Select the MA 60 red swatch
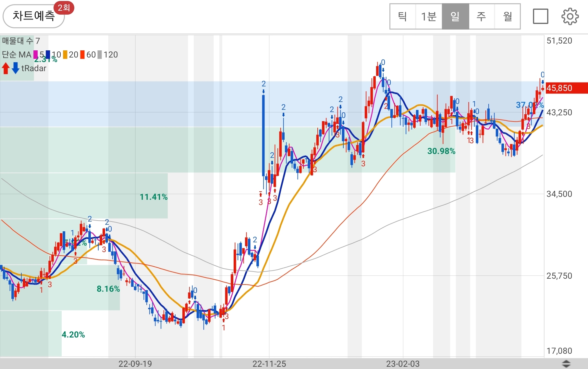Image resolution: width=588 pixels, height=369 pixels. tap(83, 55)
